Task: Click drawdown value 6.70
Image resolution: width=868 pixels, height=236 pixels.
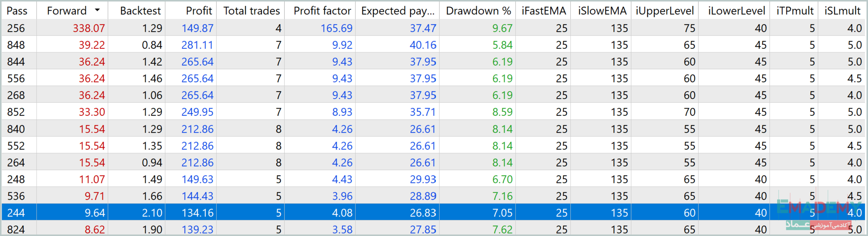Action: click(502, 179)
